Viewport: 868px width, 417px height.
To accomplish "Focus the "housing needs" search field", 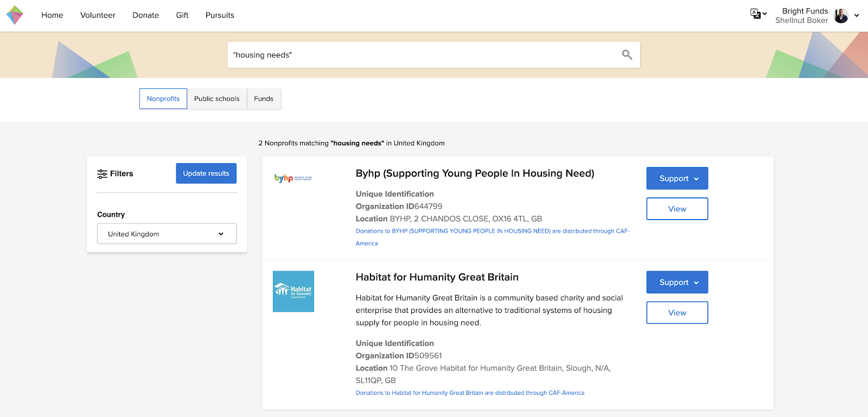I will click(x=423, y=55).
